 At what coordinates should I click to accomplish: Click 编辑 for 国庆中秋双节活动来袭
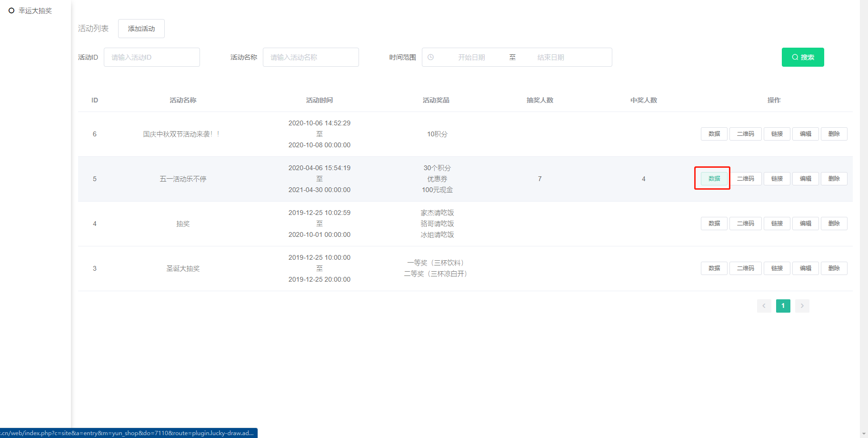[806, 134]
